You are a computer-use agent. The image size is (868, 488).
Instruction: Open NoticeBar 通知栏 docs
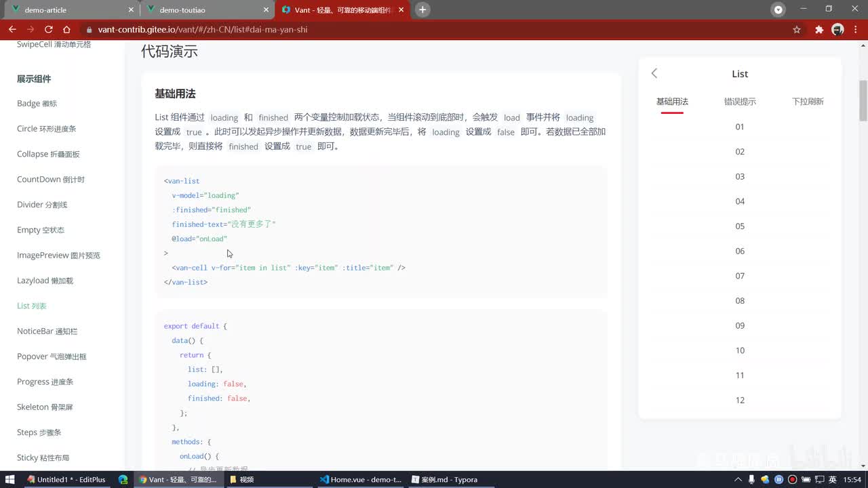[47, 331]
